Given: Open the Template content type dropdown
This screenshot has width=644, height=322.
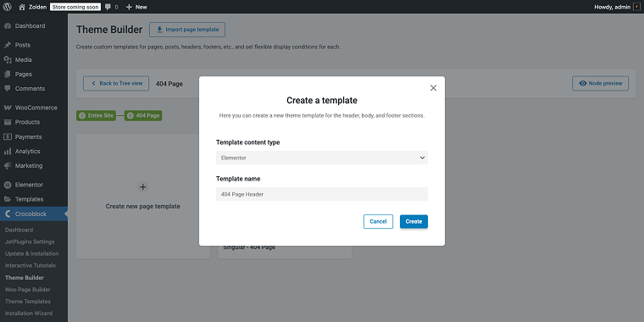Looking at the screenshot, I should [322, 158].
